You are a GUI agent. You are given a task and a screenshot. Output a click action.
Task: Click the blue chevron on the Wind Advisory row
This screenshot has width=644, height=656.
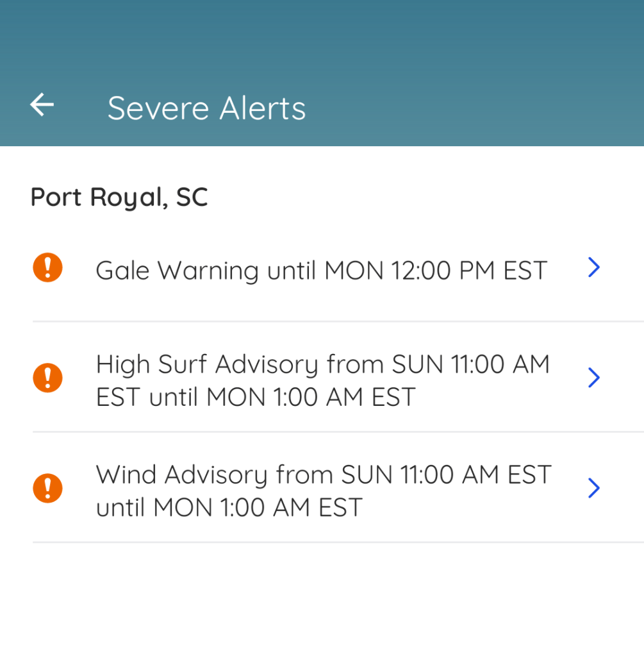tap(594, 489)
